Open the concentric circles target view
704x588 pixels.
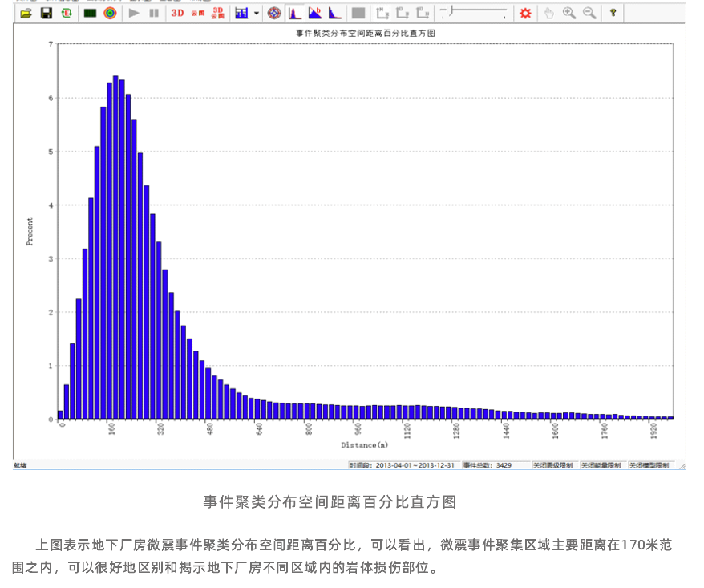[x=110, y=14]
